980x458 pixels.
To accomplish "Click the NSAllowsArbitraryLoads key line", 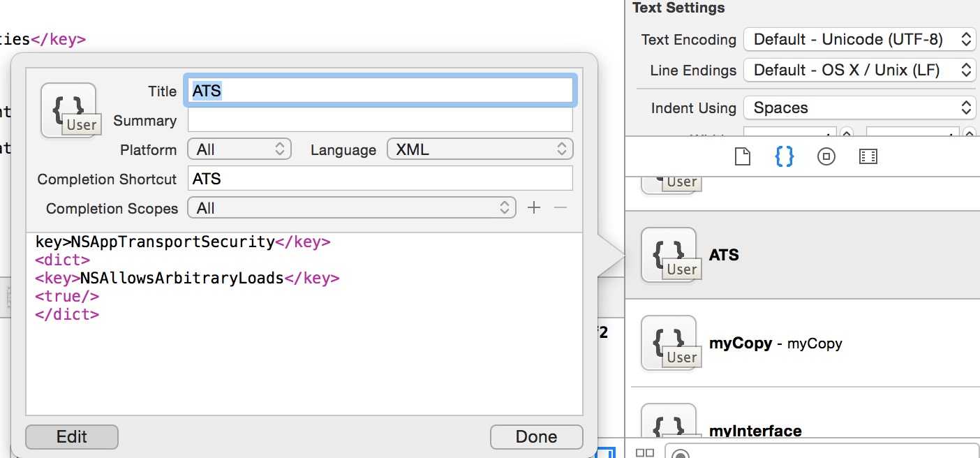I will click(x=188, y=279).
